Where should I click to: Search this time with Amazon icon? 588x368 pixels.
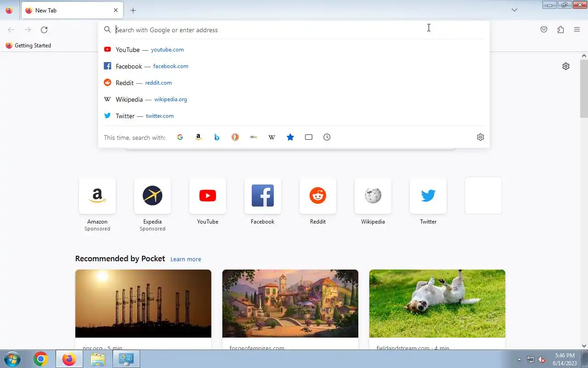click(x=198, y=137)
